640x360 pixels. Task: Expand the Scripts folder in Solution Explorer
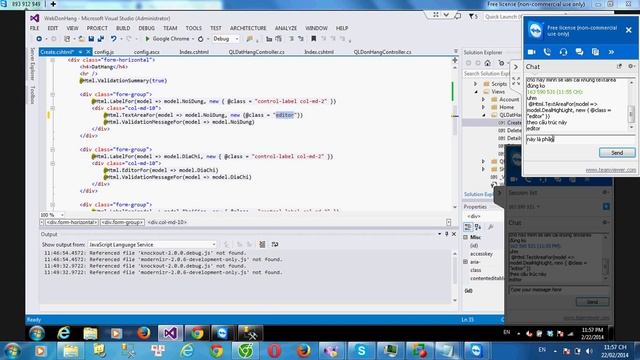coord(476,84)
